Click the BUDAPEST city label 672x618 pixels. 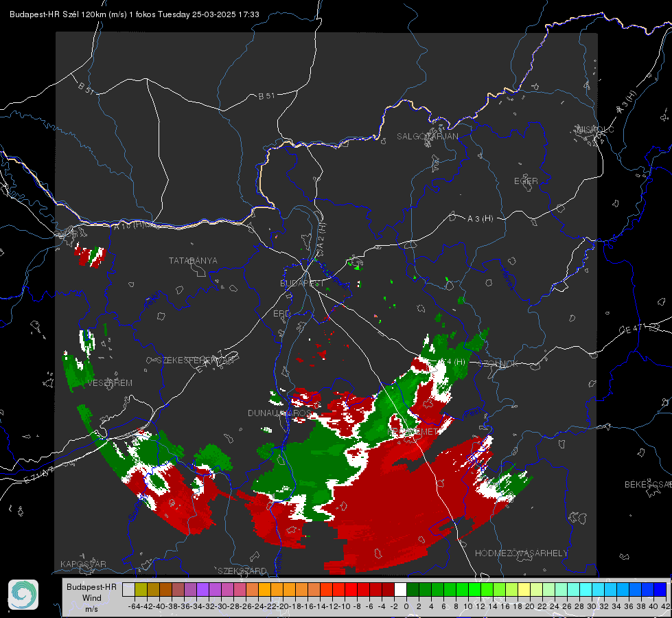point(302,283)
